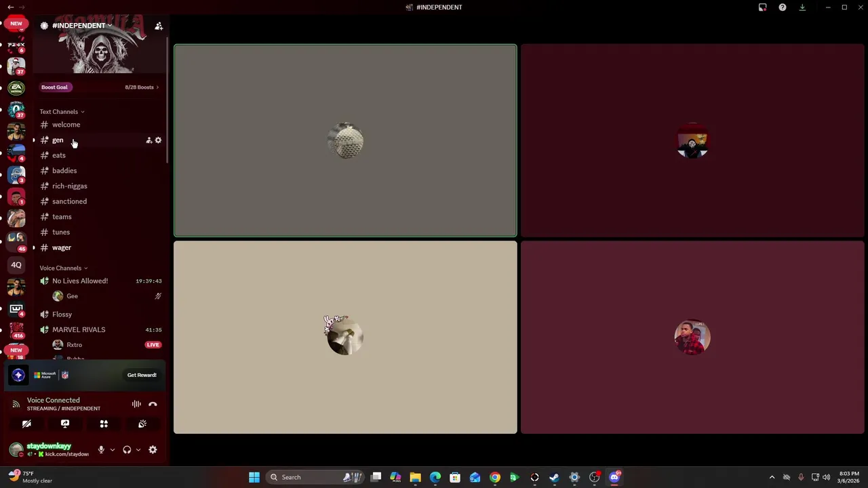868x488 pixels.
Task: Launch Microsoft Edge from taskbar
Action: [x=435, y=477]
